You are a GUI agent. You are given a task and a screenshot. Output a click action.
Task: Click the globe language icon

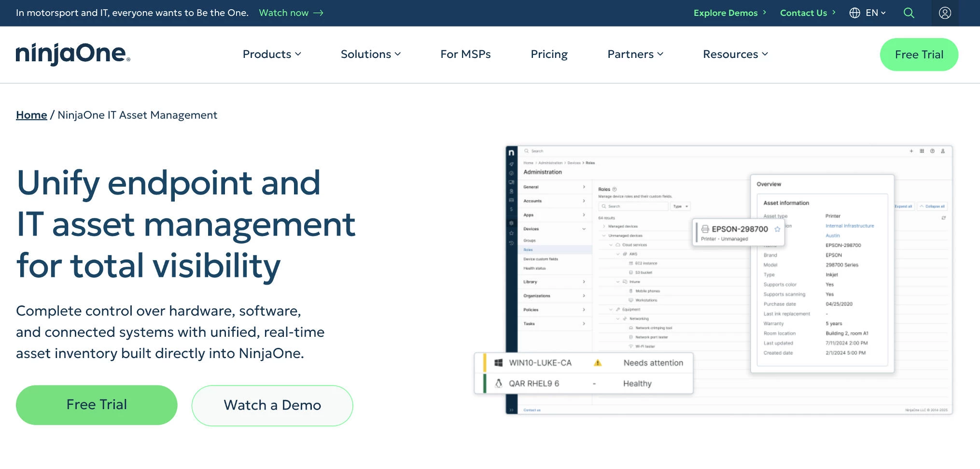(854, 13)
